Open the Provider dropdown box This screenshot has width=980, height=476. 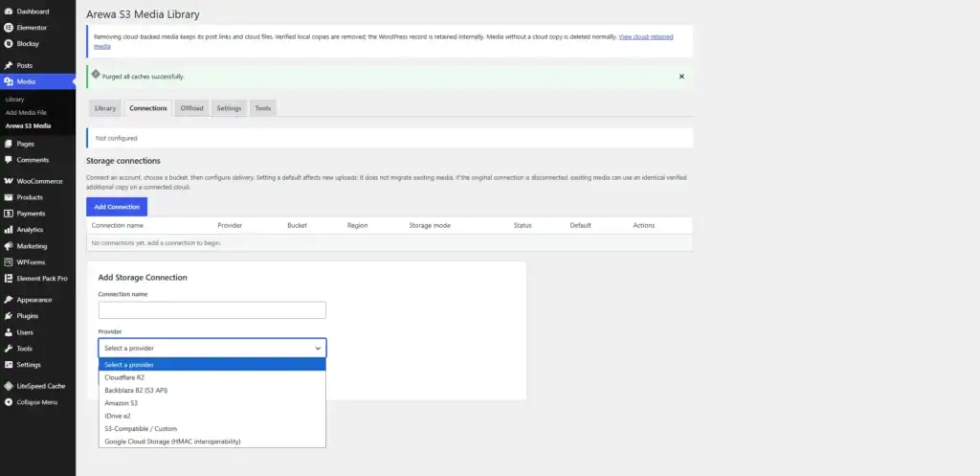(x=212, y=348)
